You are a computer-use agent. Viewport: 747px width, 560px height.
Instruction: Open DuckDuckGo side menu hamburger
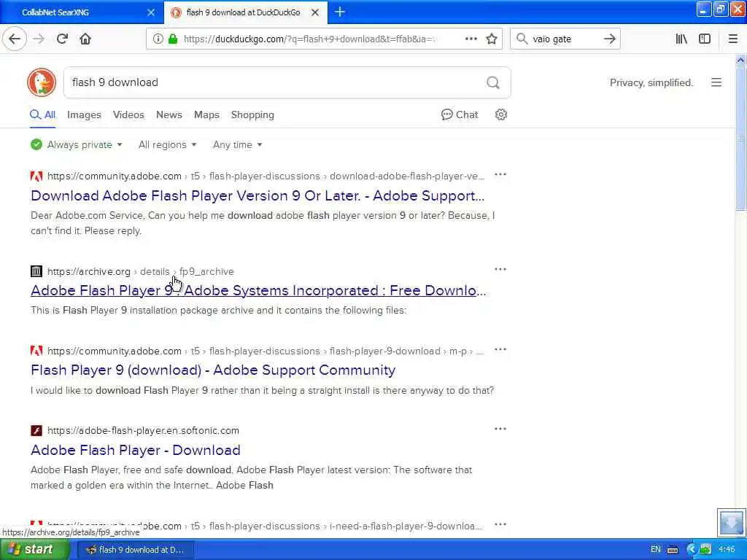click(x=716, y=82)
